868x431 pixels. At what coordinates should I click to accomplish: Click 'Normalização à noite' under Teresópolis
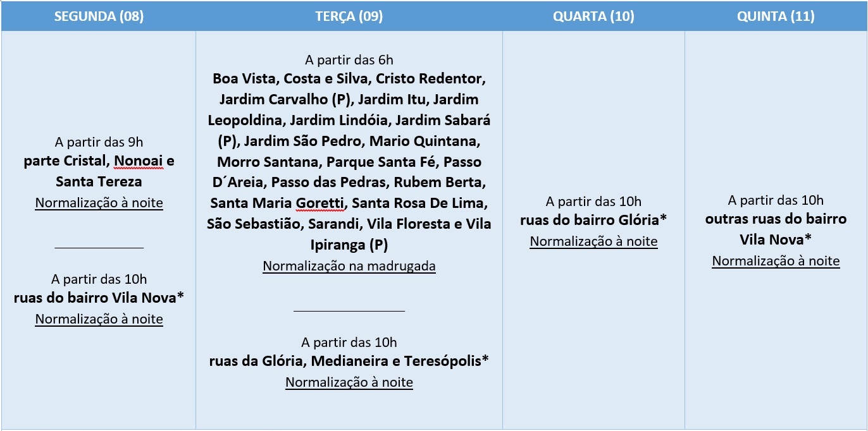(x=349, y=382)
